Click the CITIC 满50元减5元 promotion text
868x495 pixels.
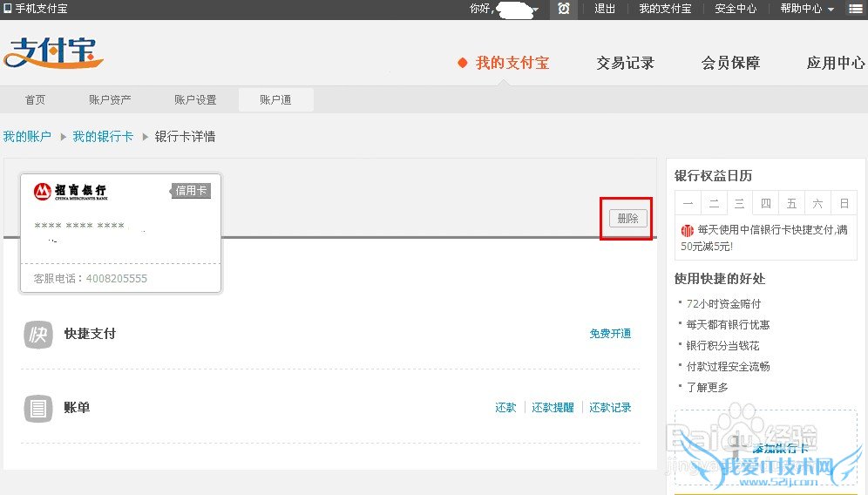click(x=764, y=238)
